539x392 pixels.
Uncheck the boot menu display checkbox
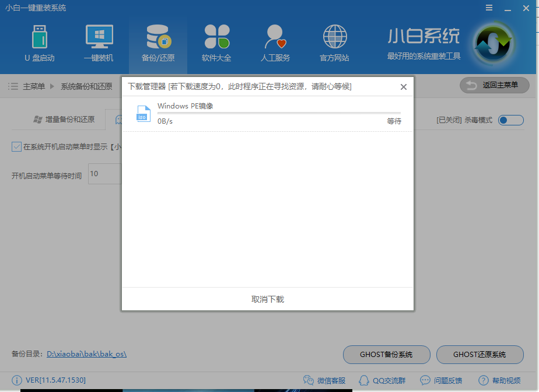point(16,146)
